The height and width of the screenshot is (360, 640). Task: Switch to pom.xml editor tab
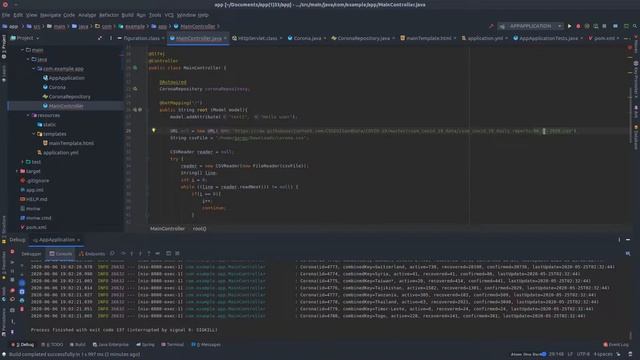click(604, 38)
